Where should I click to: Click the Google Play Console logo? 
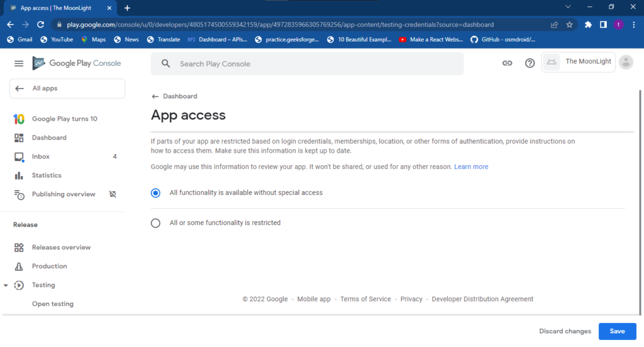76,63
